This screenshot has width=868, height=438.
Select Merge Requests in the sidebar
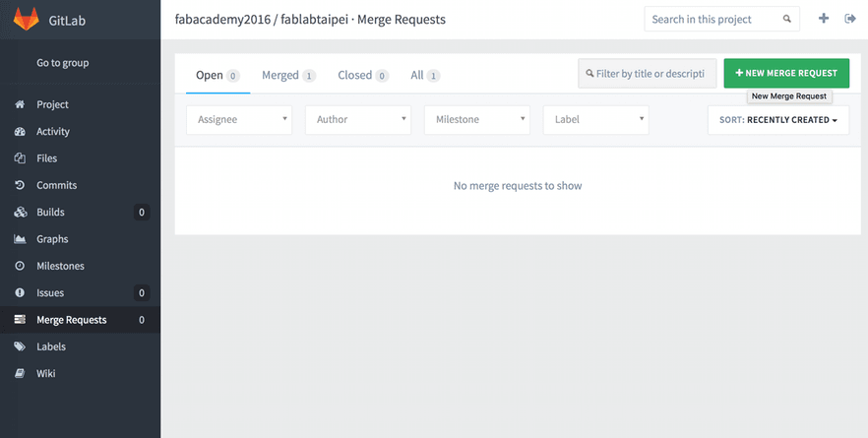click(81, 320)
